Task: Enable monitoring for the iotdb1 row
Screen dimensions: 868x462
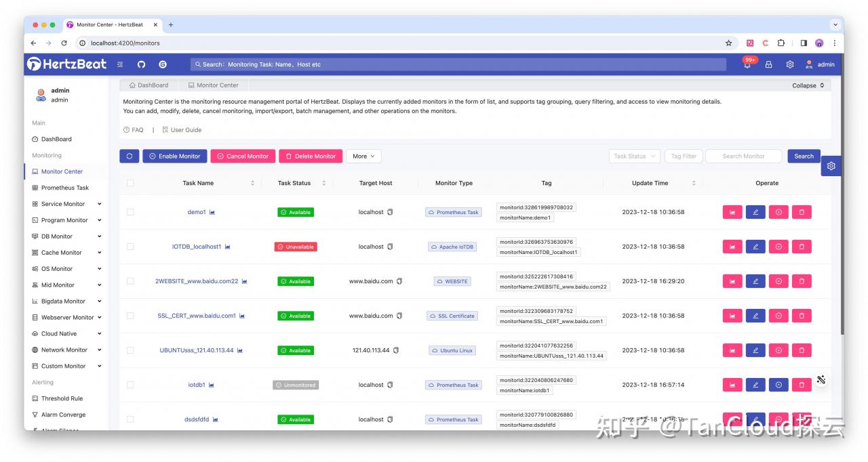Action: pos(778,385)
